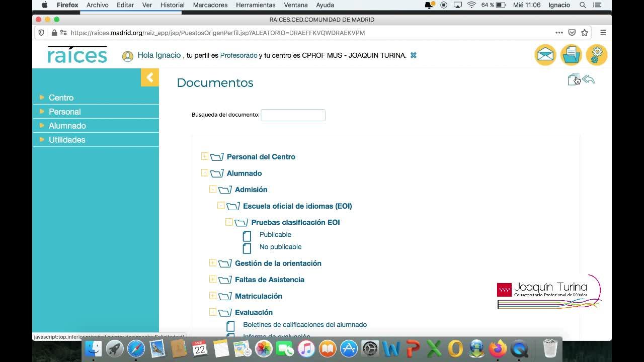Click the Firefox tracking protection shield icon
This screenshot has height=362, width=644.
(x=41, y=33)
